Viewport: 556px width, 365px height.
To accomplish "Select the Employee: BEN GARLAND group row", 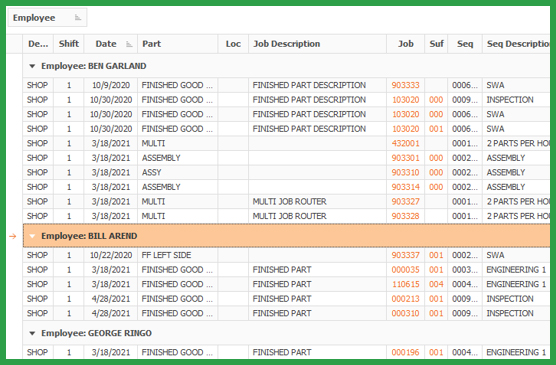I will pos(287,66).
